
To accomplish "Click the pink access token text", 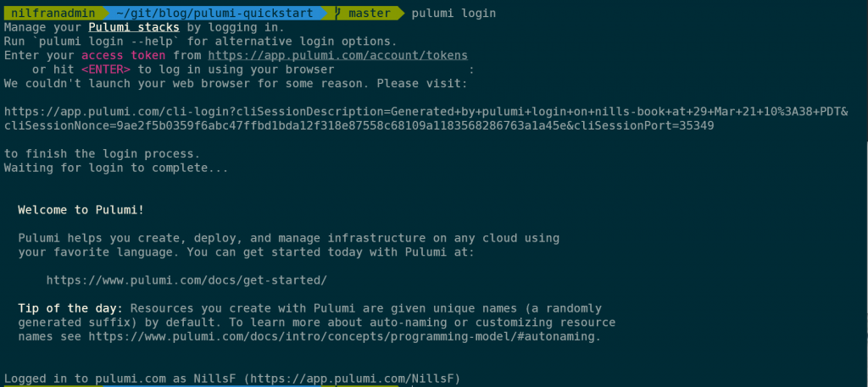I will coord(124,55).
